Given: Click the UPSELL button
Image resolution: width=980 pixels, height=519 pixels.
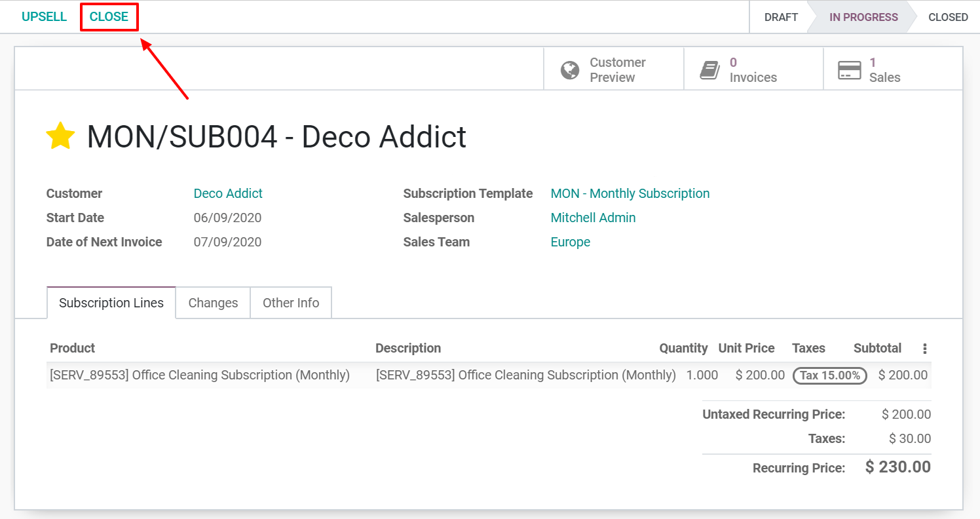Looking at the screenshot, I should 44,16.
